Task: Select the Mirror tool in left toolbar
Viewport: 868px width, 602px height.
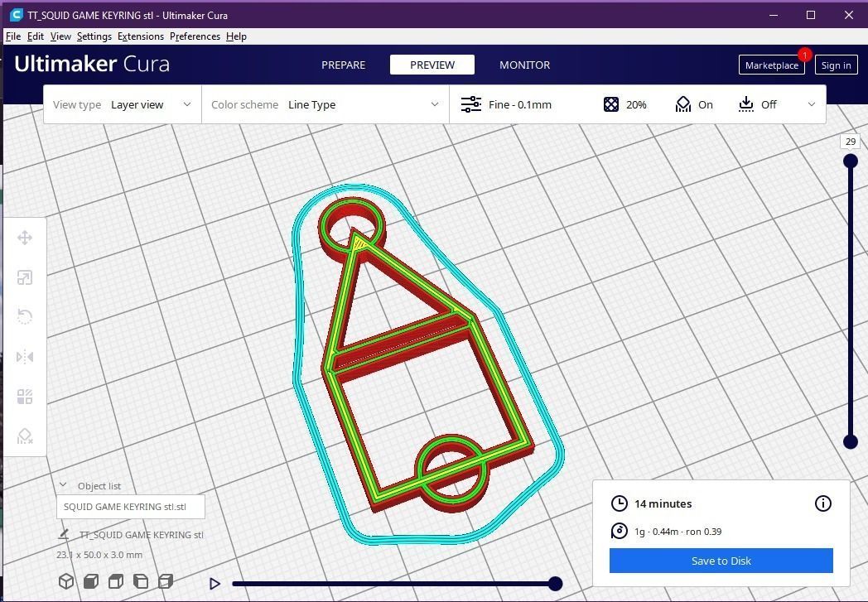Action: [x=24, y=357]
